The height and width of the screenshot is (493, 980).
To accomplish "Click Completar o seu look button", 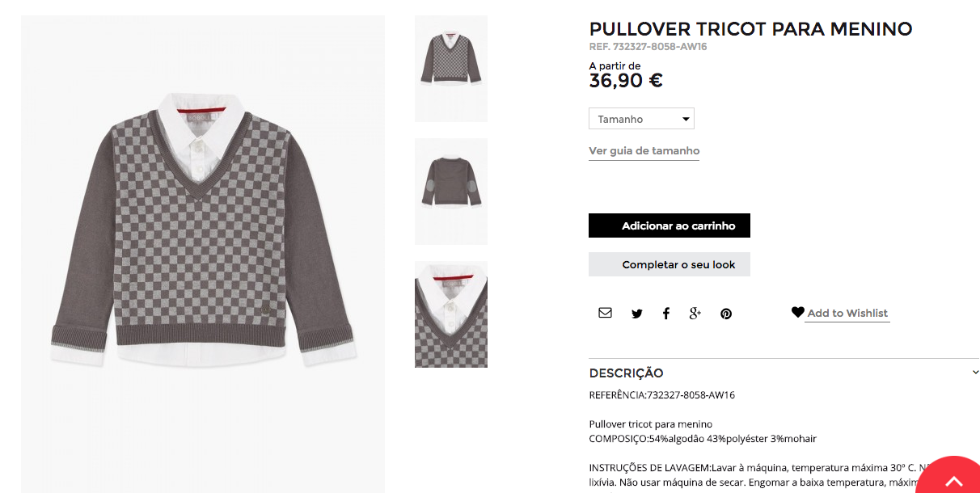I will tap(670, 264).
